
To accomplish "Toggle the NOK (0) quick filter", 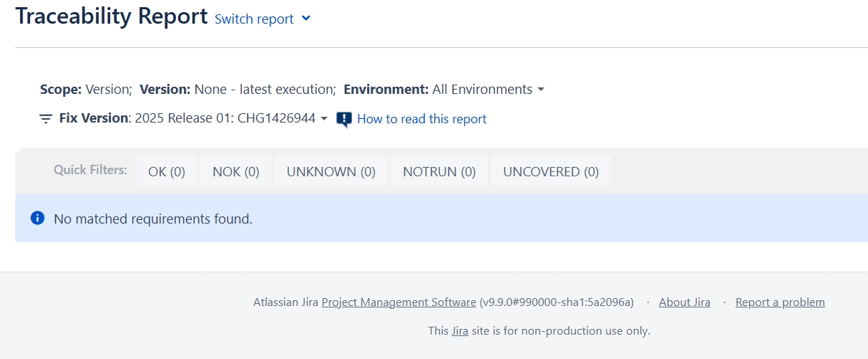I will 236,171.
